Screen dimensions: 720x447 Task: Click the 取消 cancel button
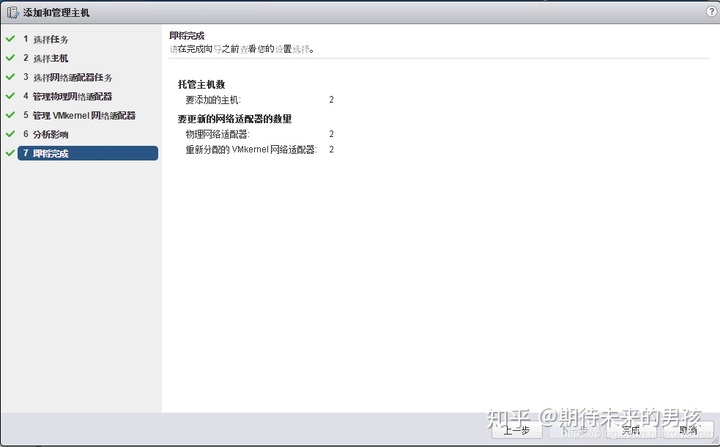click(x=688, y=430)
